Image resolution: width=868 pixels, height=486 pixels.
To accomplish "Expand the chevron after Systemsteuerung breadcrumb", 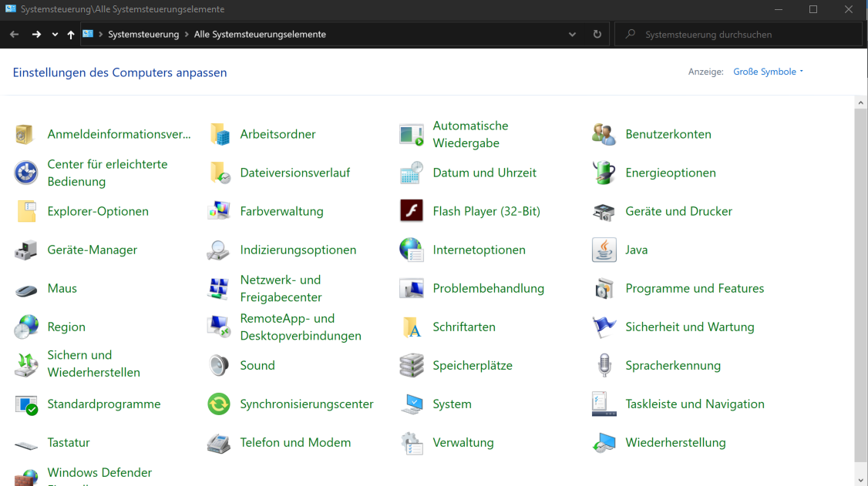I will coord(187,35).
